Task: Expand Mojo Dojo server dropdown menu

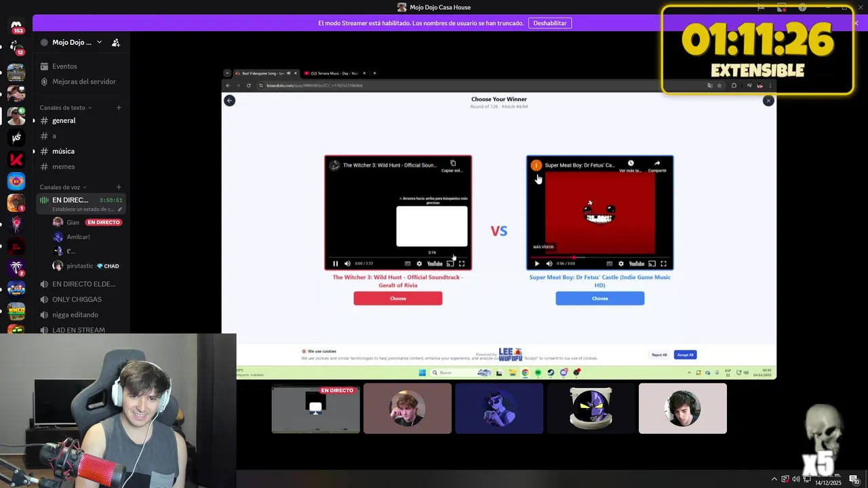Action: pos(99,42)
